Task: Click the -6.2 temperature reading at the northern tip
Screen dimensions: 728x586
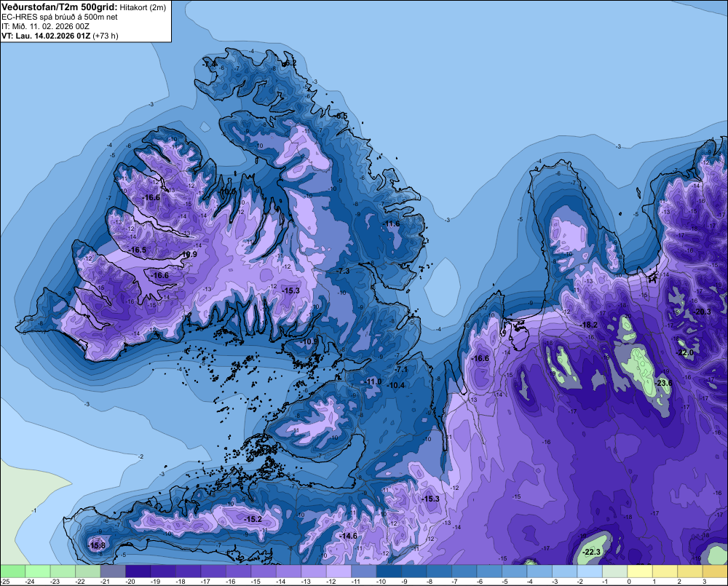Action: pyautogui.click(x=290, y=63)
